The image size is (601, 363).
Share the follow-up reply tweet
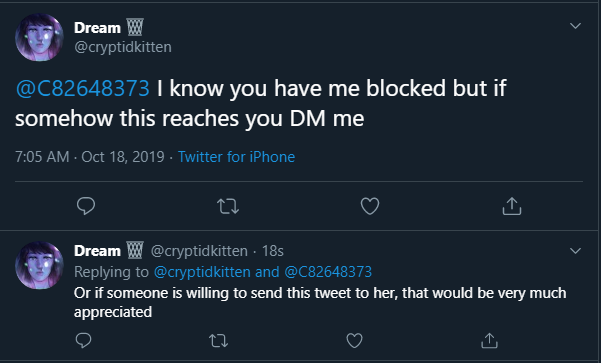click(x=489, y=340)
